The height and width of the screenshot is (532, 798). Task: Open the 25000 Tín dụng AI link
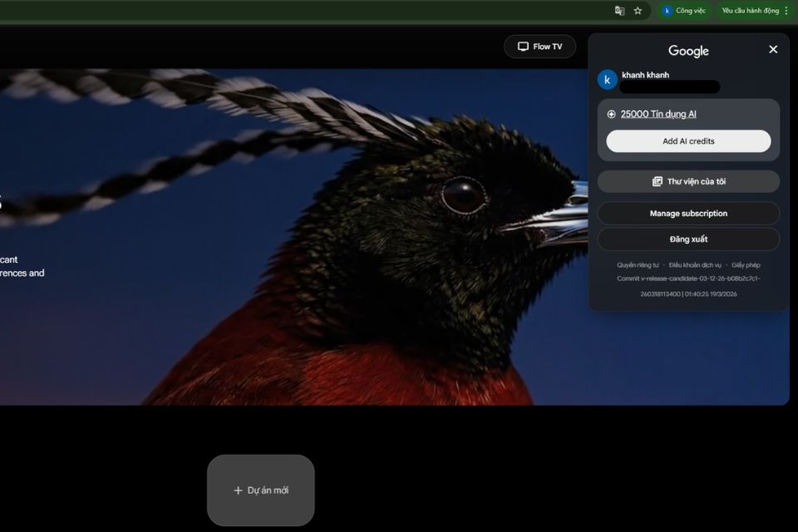pos(658,115)
